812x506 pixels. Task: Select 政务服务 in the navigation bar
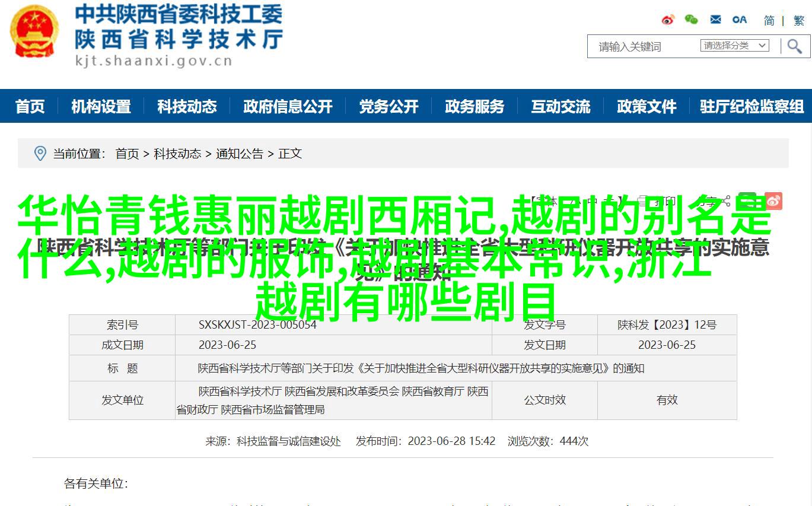[475, 106]
